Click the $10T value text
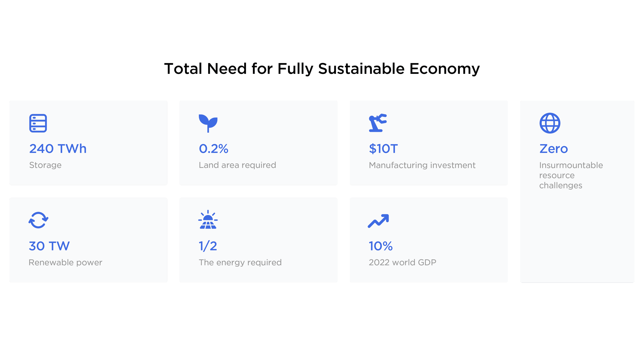 [x=383, y=149]
